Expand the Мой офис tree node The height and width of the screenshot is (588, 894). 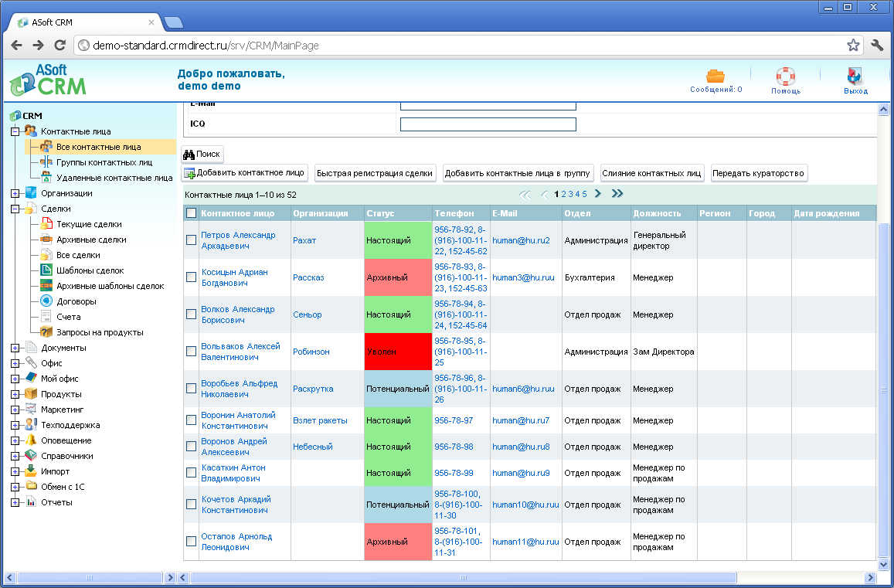(x=15, y=379)
